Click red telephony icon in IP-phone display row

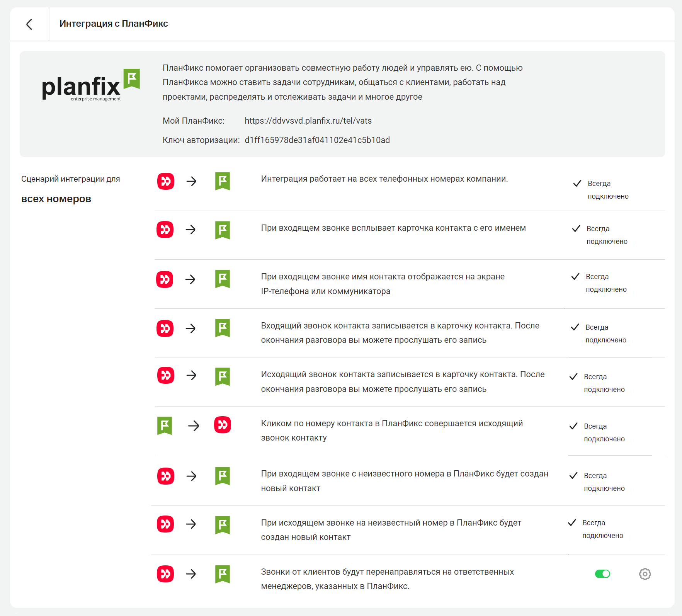pos(165,279)
